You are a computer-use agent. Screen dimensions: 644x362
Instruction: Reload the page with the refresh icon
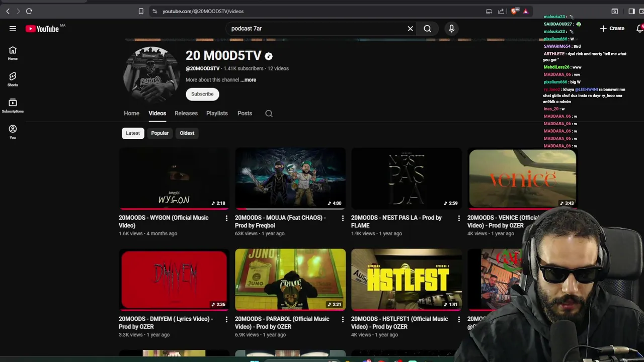tap(29, 11)
